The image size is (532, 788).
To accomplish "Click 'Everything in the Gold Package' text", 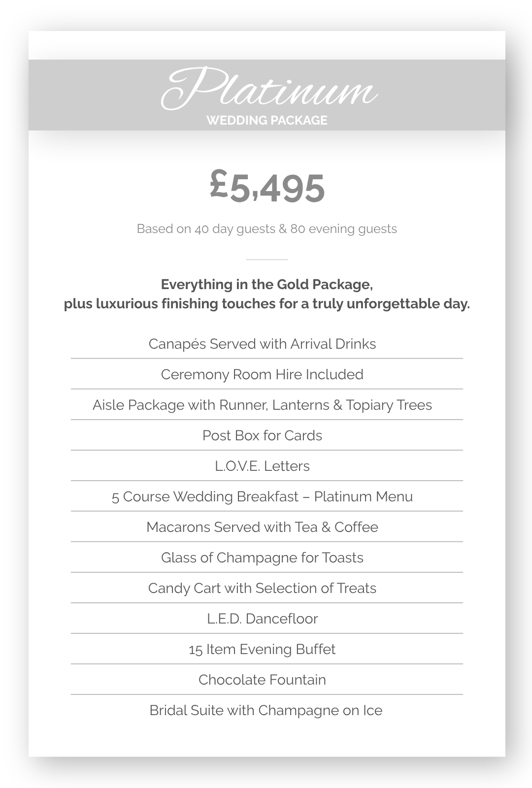I will tap(266, 285).
